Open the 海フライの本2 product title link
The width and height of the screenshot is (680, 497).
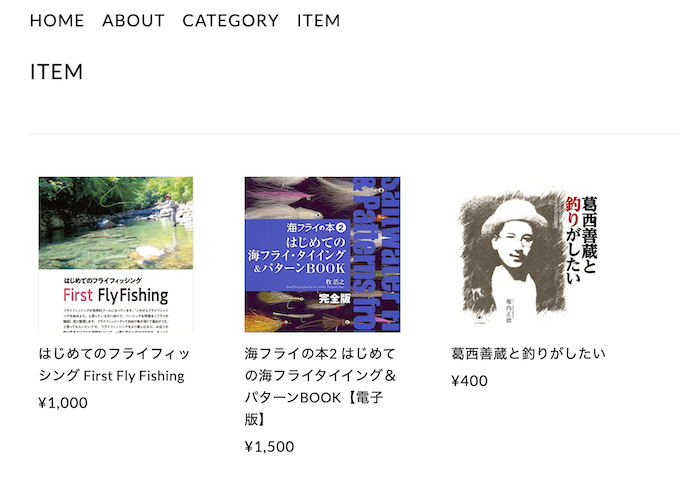[321, 387]
